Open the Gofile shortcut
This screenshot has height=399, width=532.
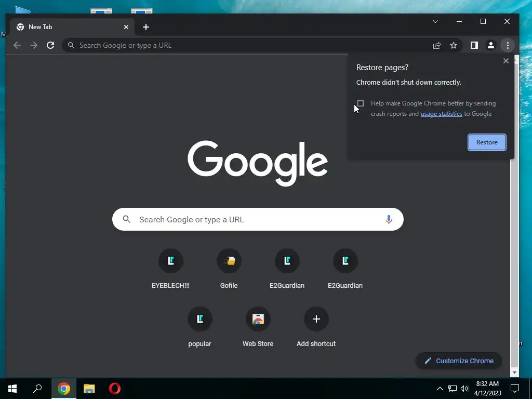coord(229,269)
